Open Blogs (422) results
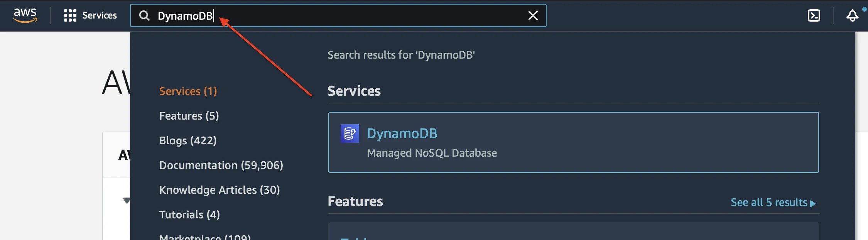Screen dimensions: 868x240 pos(188,140)
